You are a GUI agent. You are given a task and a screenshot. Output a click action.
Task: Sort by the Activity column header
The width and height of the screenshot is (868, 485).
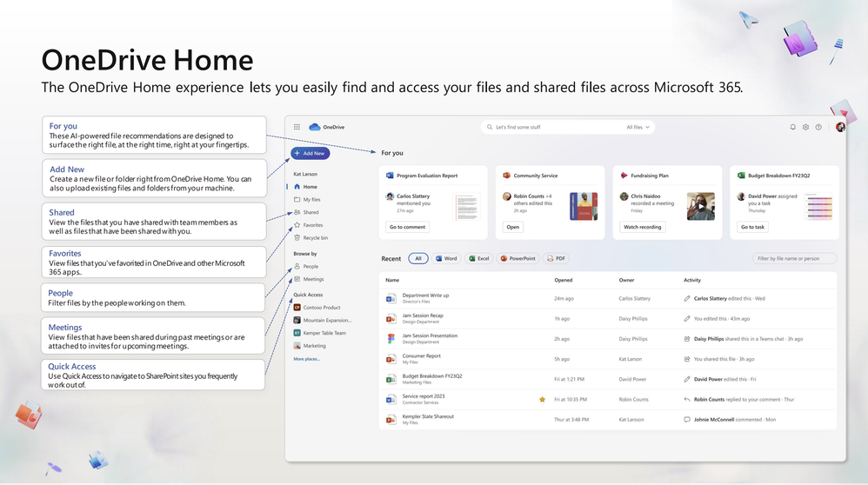pos(692,280)
